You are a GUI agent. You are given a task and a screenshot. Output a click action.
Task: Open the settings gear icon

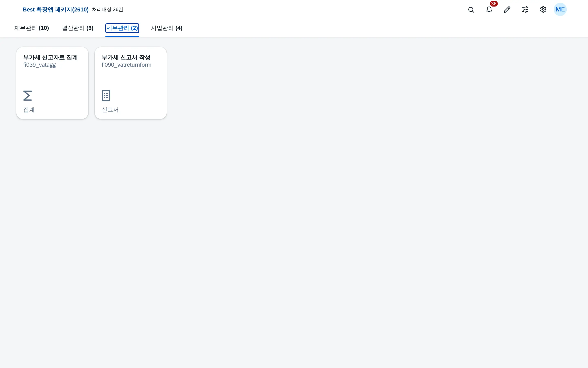click(x=543, y=9)
